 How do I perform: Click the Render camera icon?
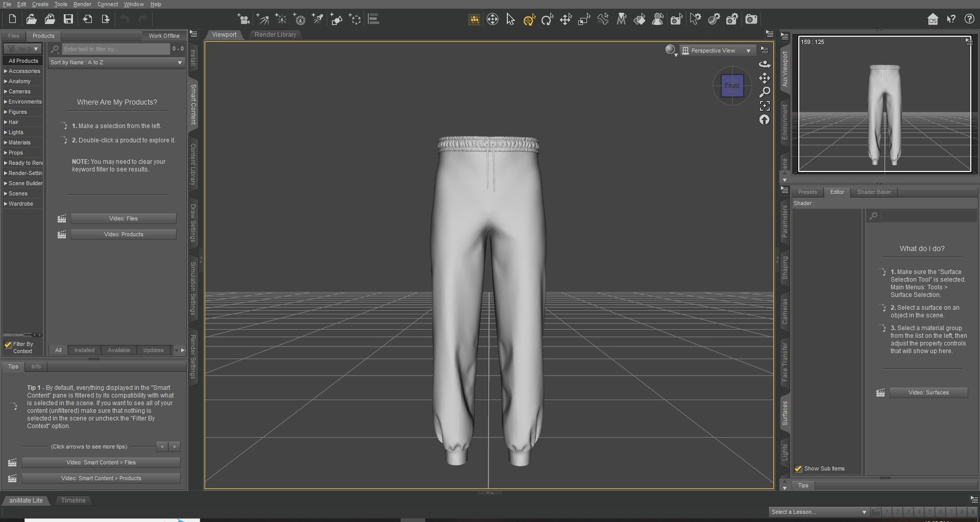click(751, 19)
